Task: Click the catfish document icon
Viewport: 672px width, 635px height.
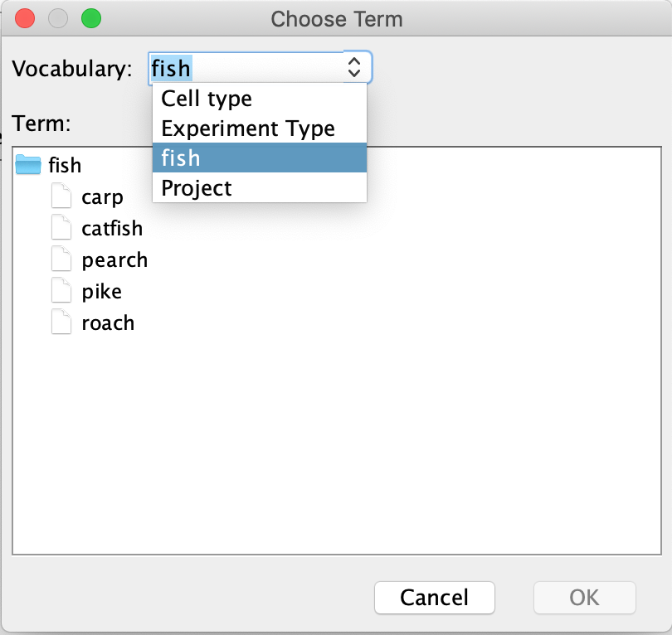Action: pyautogui.click(x=61, y=228)
